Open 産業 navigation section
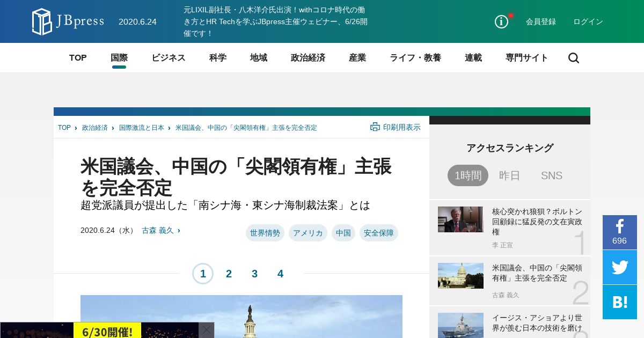 357,58
